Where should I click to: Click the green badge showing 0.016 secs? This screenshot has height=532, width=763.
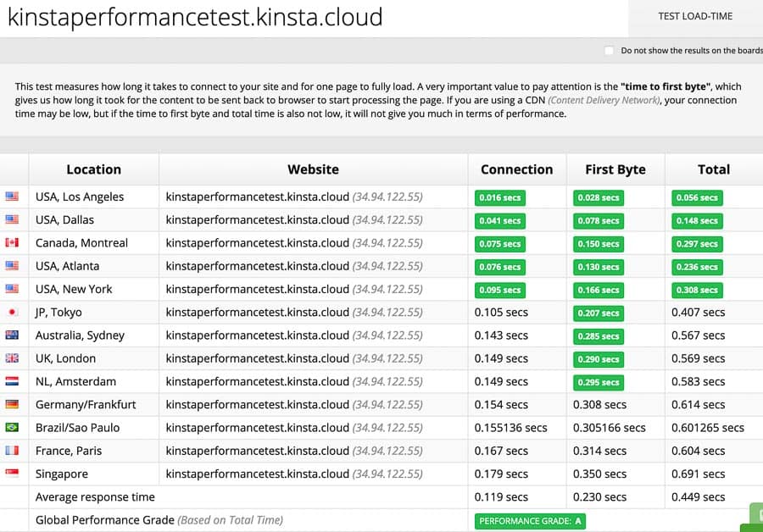point(499,197)
